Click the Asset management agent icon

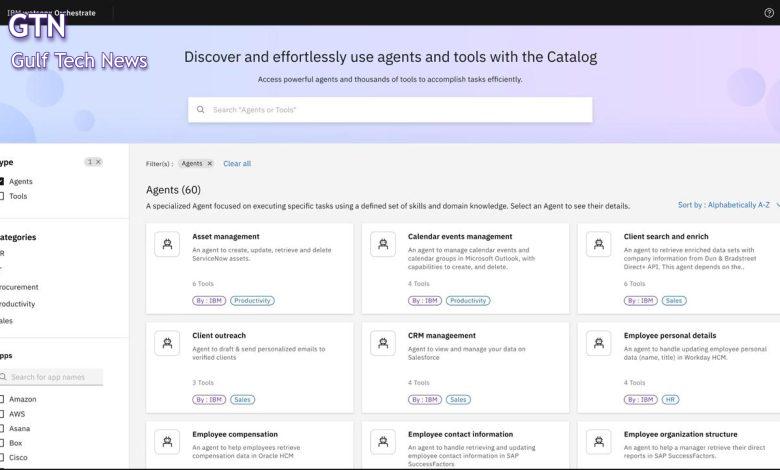(167, 245)
